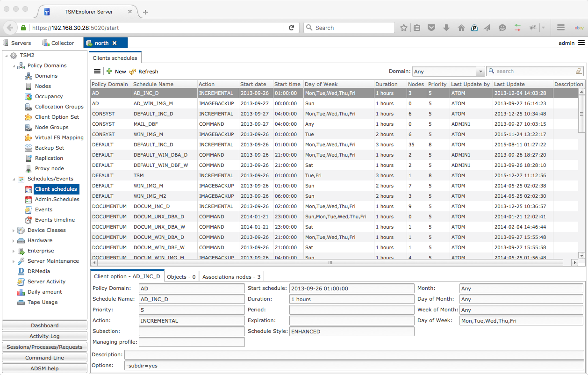Switch to Associations nodes tab

click(231, 277)
